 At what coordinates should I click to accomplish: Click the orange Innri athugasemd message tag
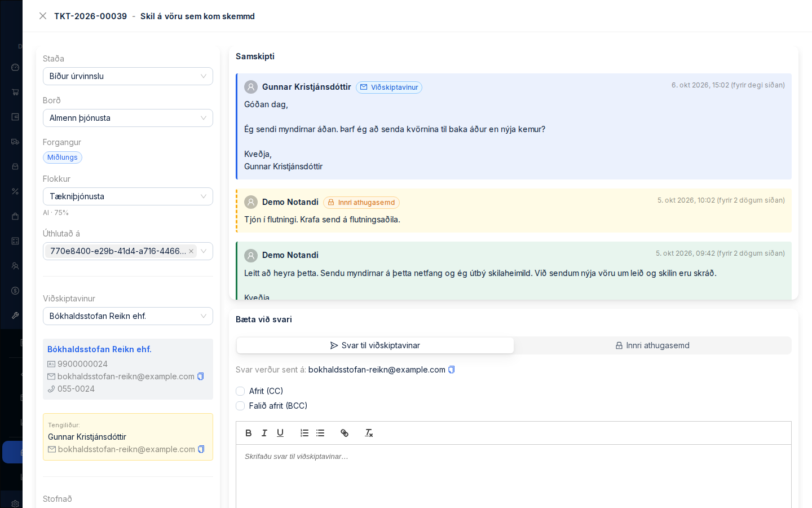tap(361, 203)
